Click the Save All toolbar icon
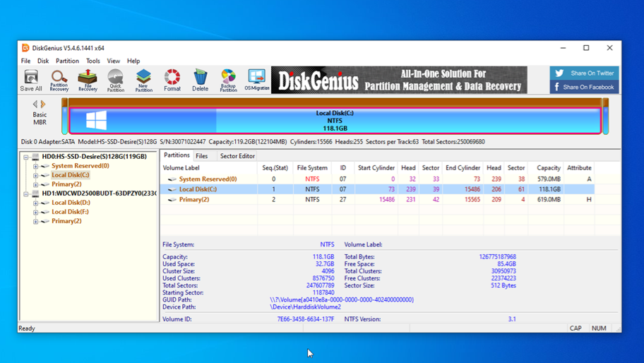This screenshot has height=363, width=644. point(31,80)
